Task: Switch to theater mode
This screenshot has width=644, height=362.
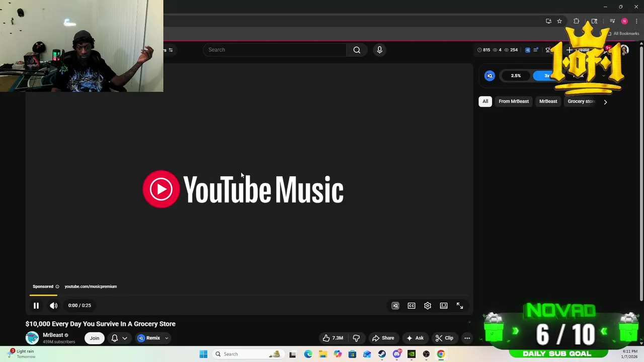Action: 444,306
